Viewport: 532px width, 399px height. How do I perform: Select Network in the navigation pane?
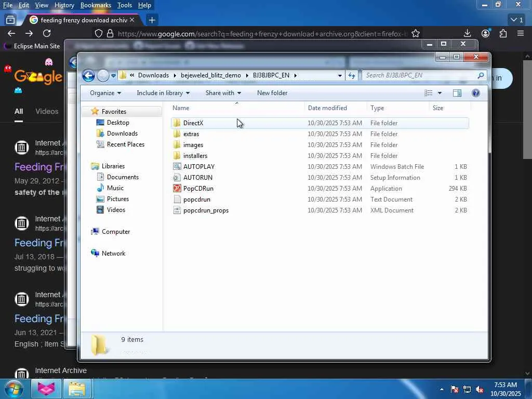(x=113, y=253)
